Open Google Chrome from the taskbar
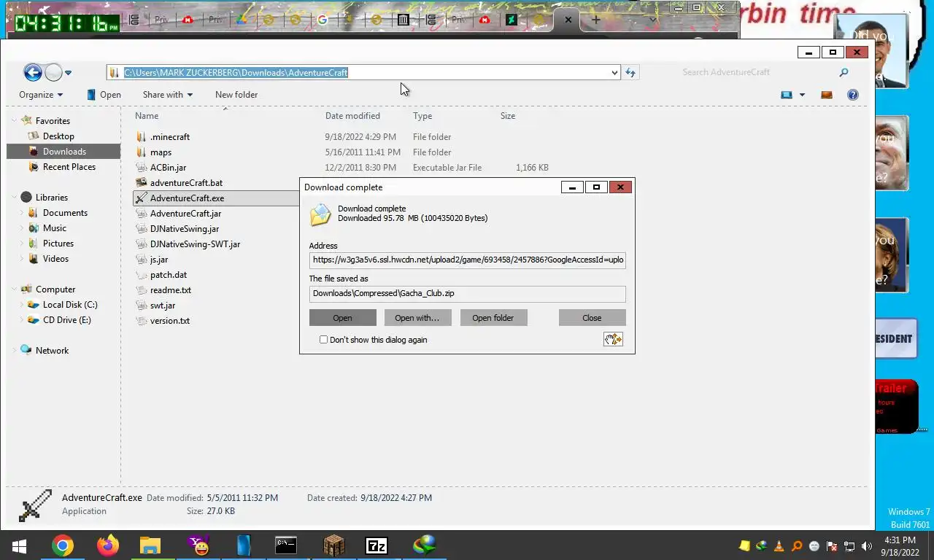934x560 pixels. click(63, 545)
